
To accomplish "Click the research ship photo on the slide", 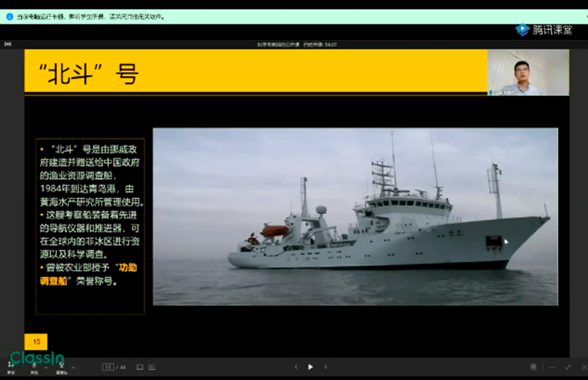I will tap(355, 216).
